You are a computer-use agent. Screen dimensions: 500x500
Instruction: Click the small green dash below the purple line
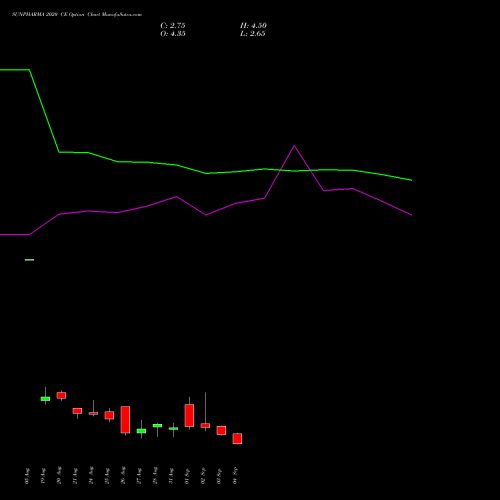point(29,260)
